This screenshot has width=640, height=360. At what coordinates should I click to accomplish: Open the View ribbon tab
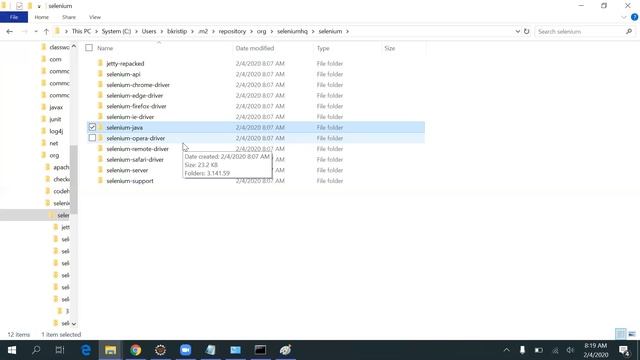tap(95, 17)
